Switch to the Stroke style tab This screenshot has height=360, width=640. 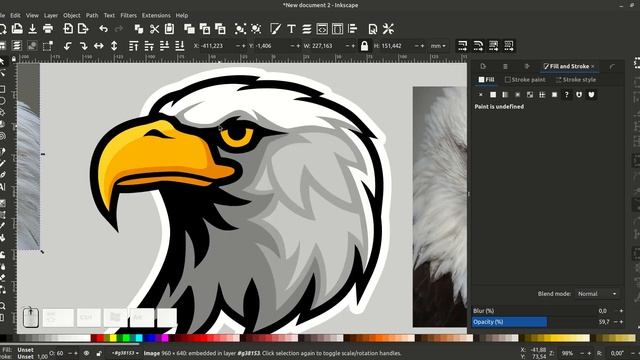tap(576, 80)
